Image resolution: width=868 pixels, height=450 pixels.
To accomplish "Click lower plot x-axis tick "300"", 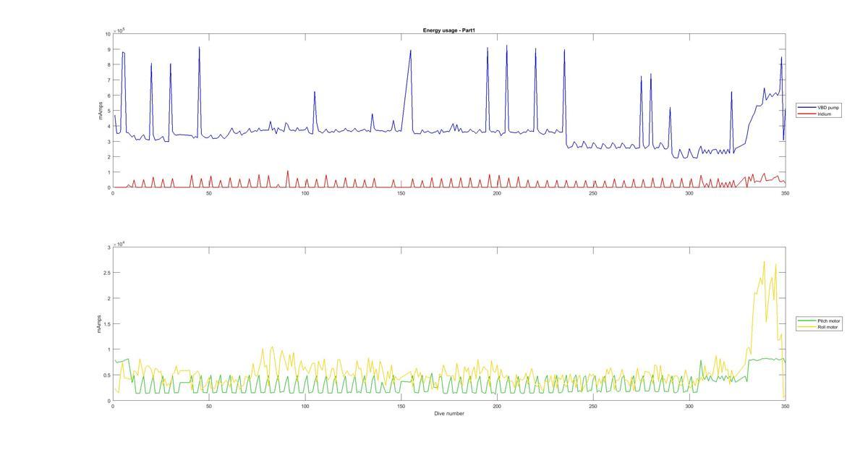I will (689, 407).
